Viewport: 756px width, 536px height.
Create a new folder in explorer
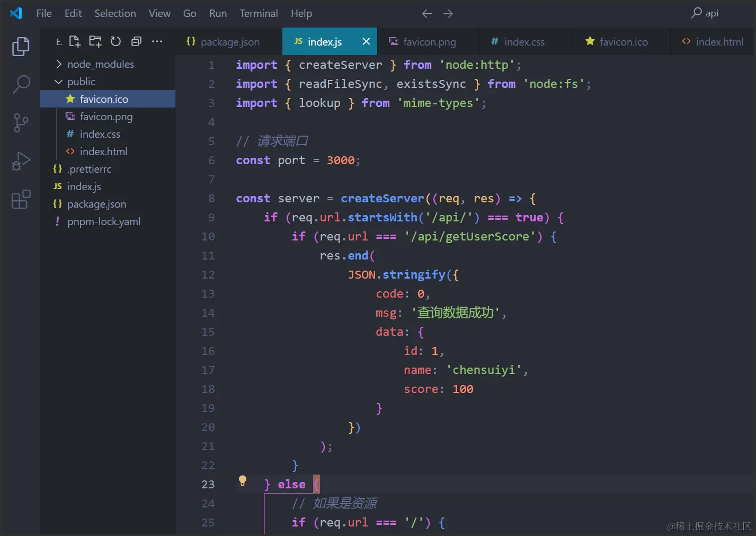click(95, 41)
